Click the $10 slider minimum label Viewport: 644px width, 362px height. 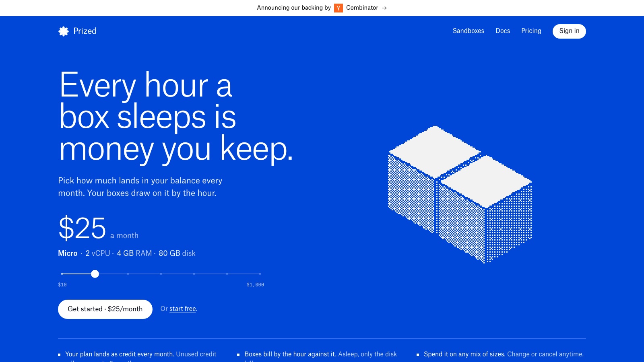point(62,285)
